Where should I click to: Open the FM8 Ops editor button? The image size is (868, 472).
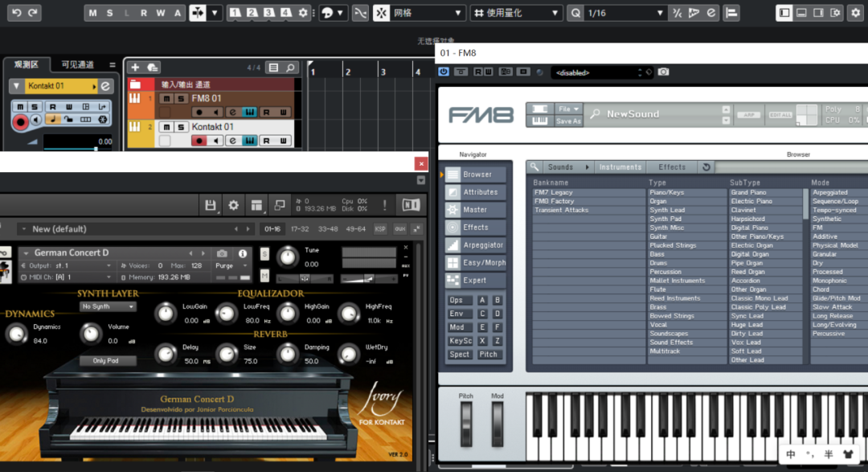coord(459,300)
